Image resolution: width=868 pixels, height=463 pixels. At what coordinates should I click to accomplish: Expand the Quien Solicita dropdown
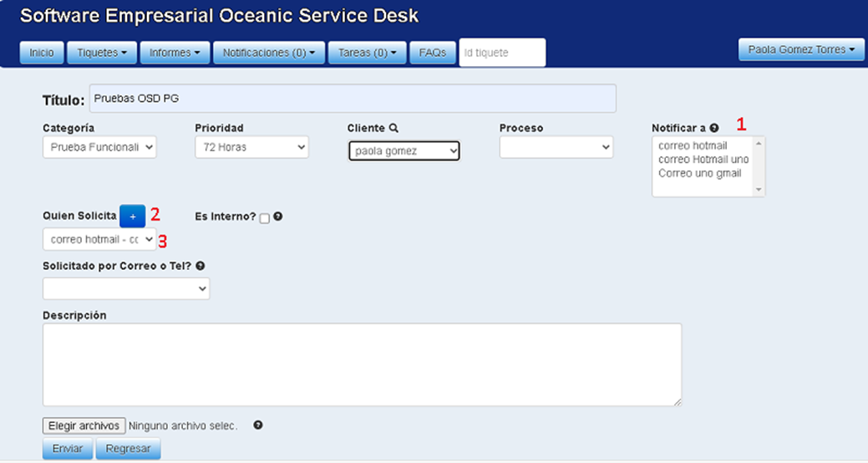coord(99,240)
